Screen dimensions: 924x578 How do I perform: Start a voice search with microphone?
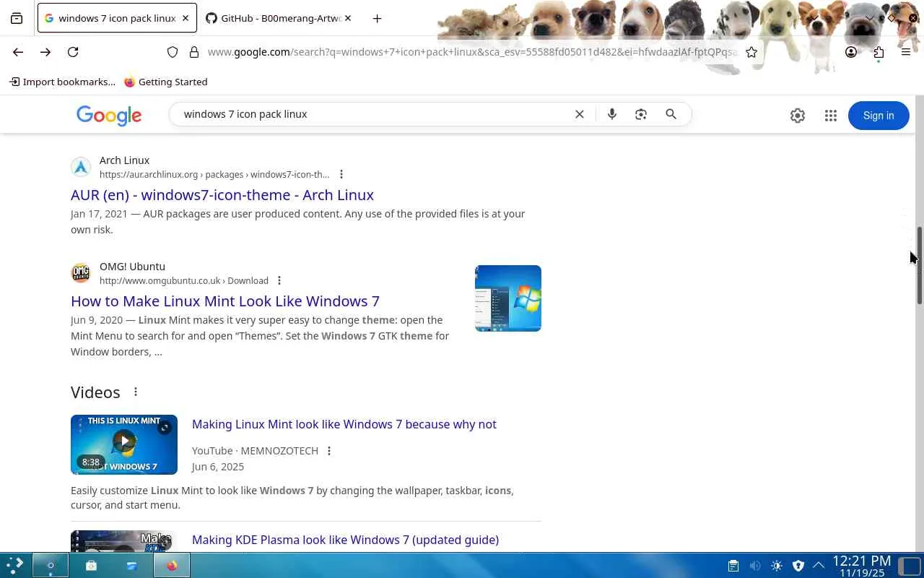coord(612,114)
